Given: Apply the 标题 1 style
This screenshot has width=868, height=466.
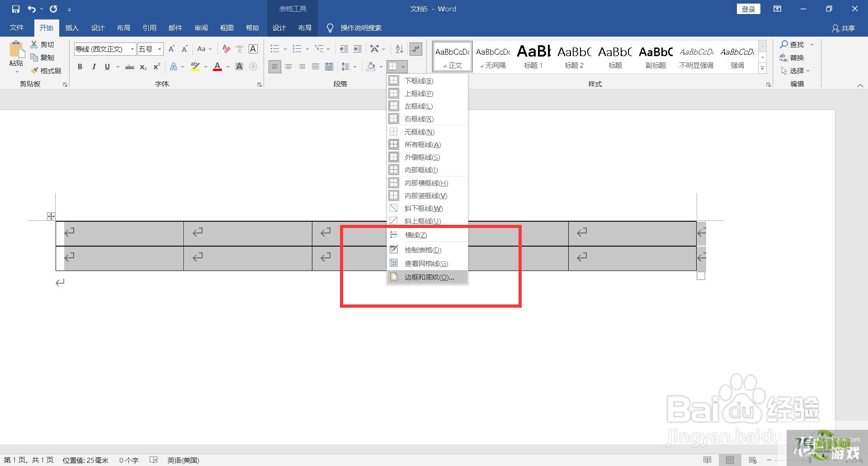Looking at the screenshot, I should point(533,57).
